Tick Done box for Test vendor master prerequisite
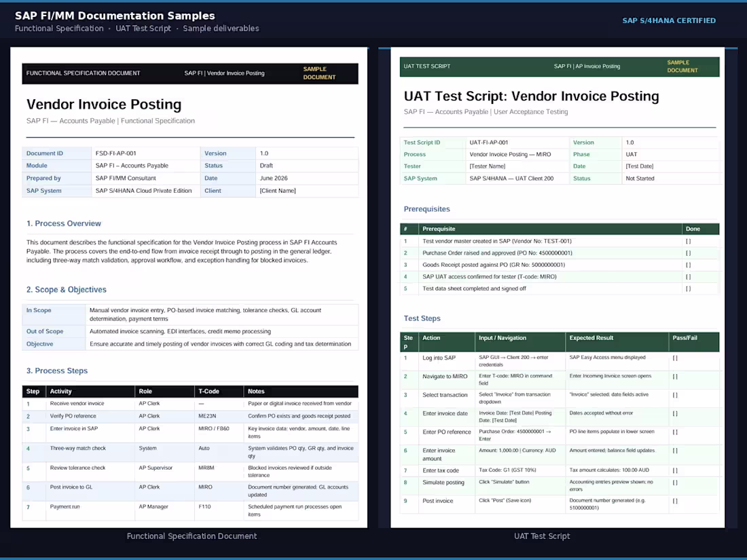This screenshot has height=560, width=747. click(688, 242)
